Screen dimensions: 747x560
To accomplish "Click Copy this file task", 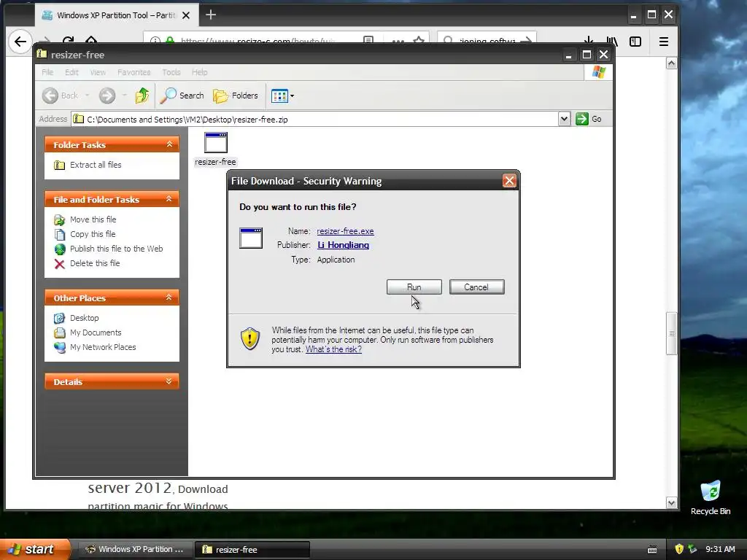I will [93, 234].
